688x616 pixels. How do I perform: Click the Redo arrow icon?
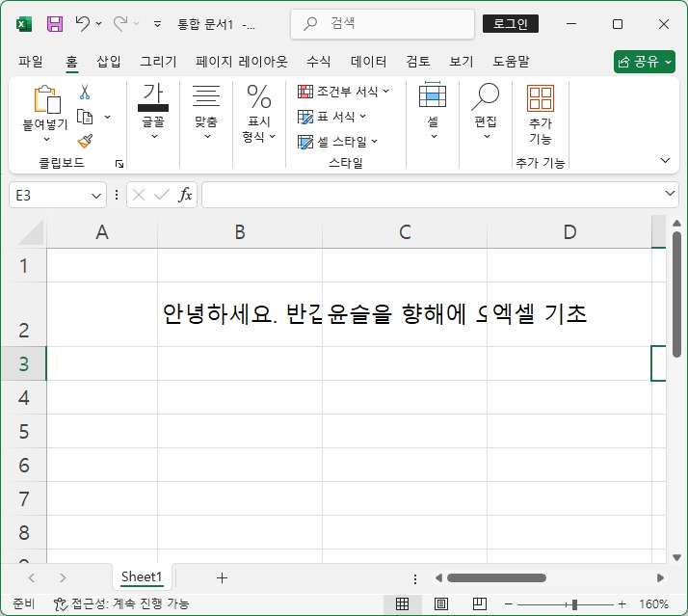tap(120, 24)
